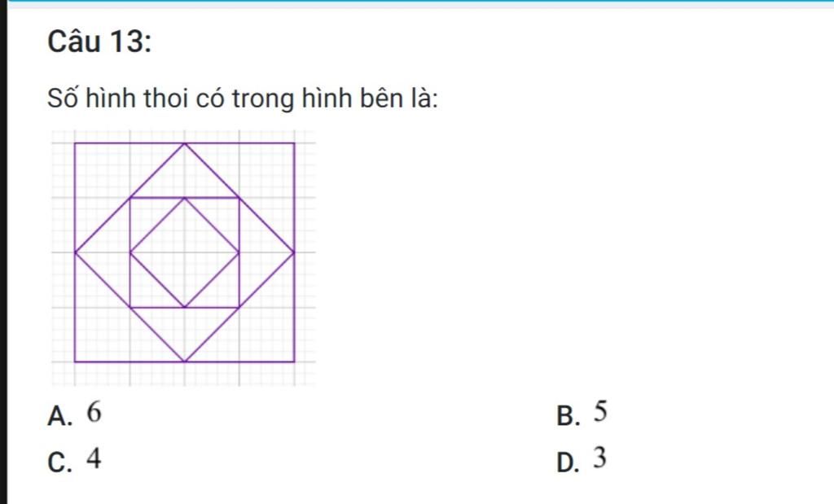Click top-left corner of outer purple square
The width and height of the screenshot is (834, 504).
pyautogui.click(x=75, y=143)
